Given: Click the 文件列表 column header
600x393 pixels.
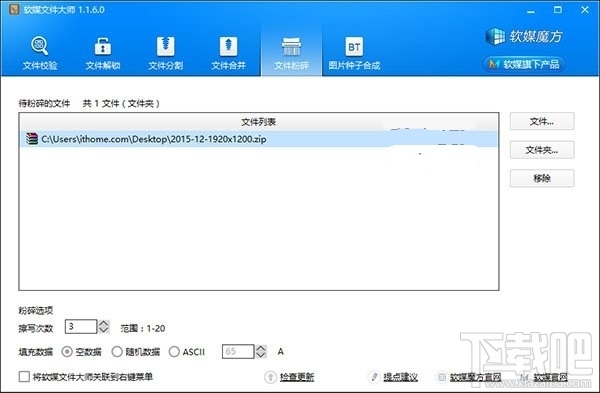Looking at the screenshot, I should (x=259, y=122).
